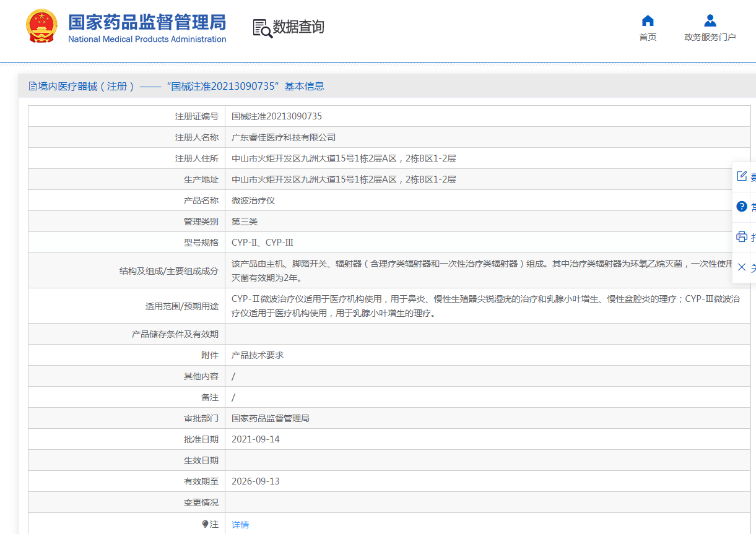Click the 批准日期 value 2021-09-14
Image resolution: width=756 pixels, height=534 pixels.
pyautogui.click(x=255, y=439)
